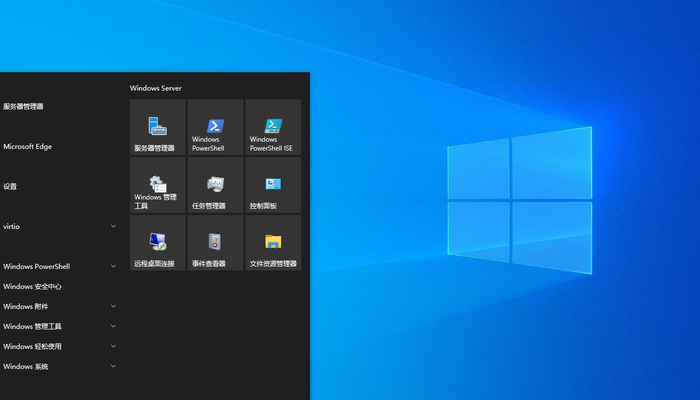The height and width of the screenshot is (400, 700).
Task: Launch the 任务管理器 tile
Action: (215, 185)
